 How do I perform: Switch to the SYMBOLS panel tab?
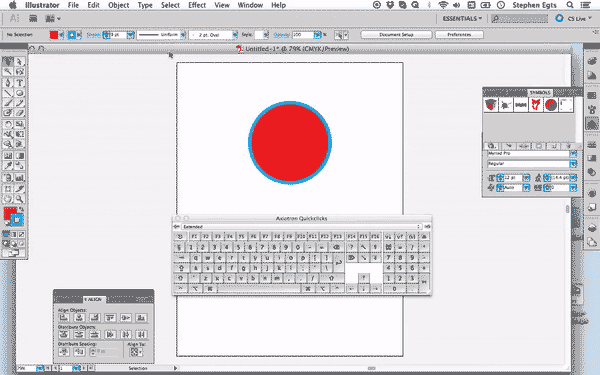(540, 93)
